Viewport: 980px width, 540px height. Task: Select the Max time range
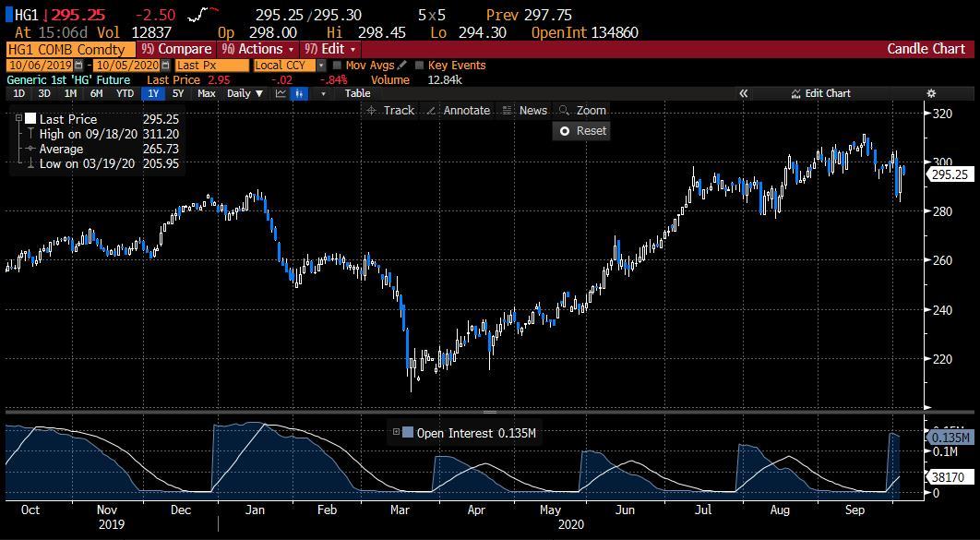click(207, 94)
